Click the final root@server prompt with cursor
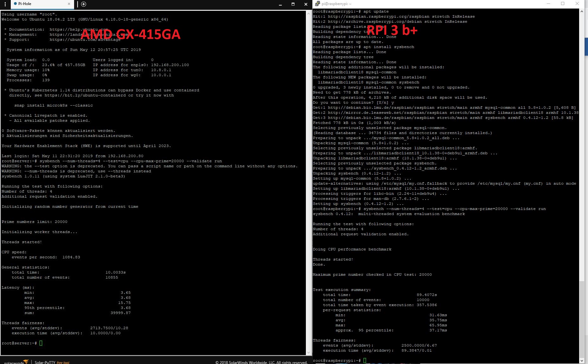The width and height of the screenshot is (588, 364). 22,343
